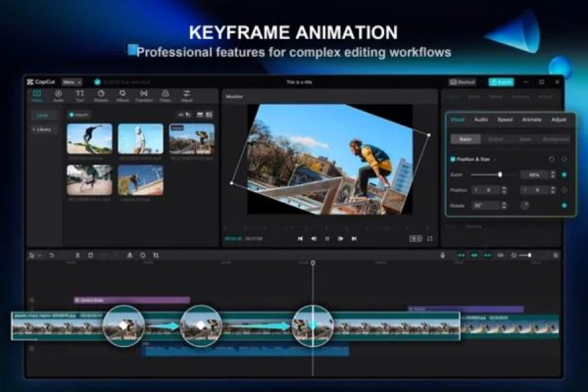Image resolution: width=588 pixels, height=392 pixels.
Task: Click the microphone record icon above timeline
Action: 442,255
